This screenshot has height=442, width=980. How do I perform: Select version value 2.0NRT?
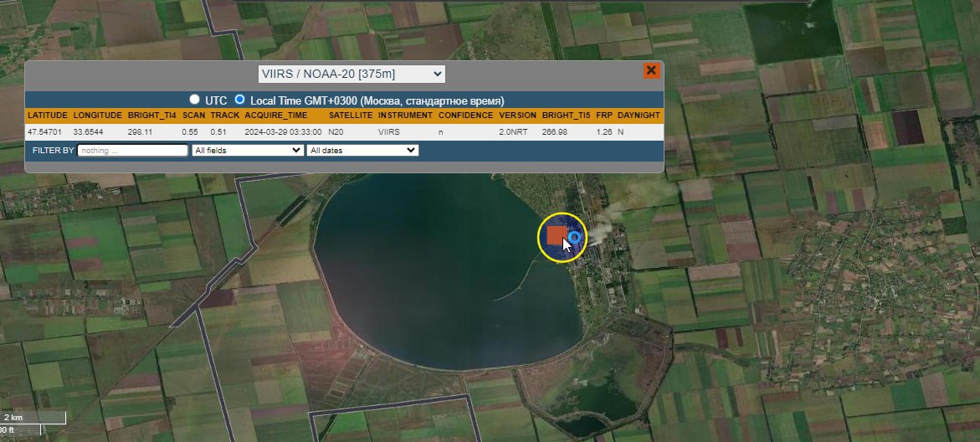point(512,132)
